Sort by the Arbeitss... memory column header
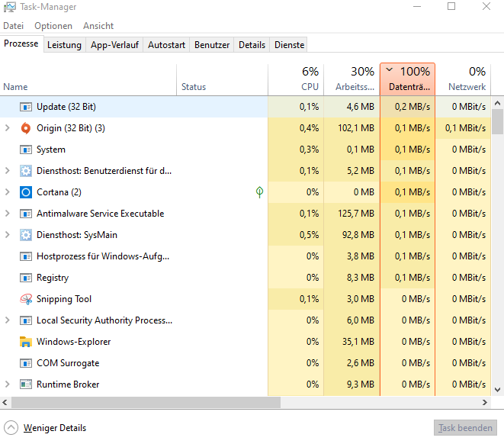The height and width of the screenshot is (444, 504). point(352,80)
